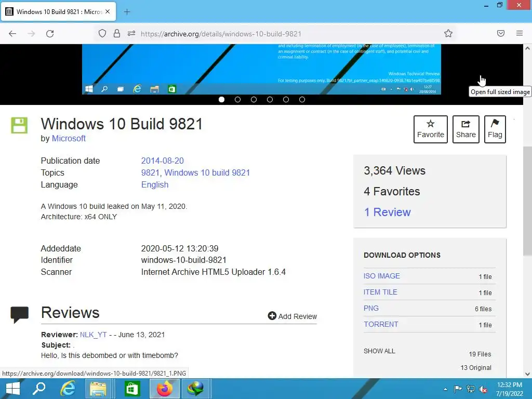Image resolution: width=532 pixels, height=399 pixels.
Task: Click the 19 Files count text
Action: (x=480, y=354)
